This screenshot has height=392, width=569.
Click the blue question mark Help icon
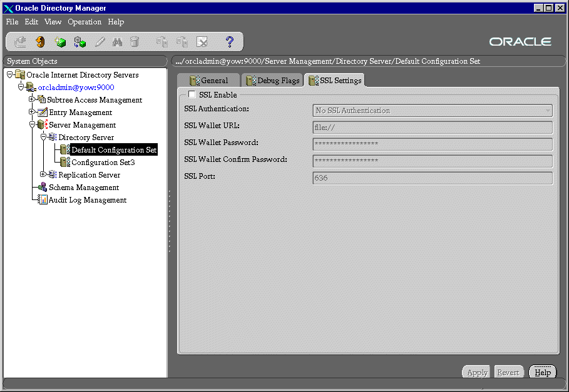click(229, 42)
